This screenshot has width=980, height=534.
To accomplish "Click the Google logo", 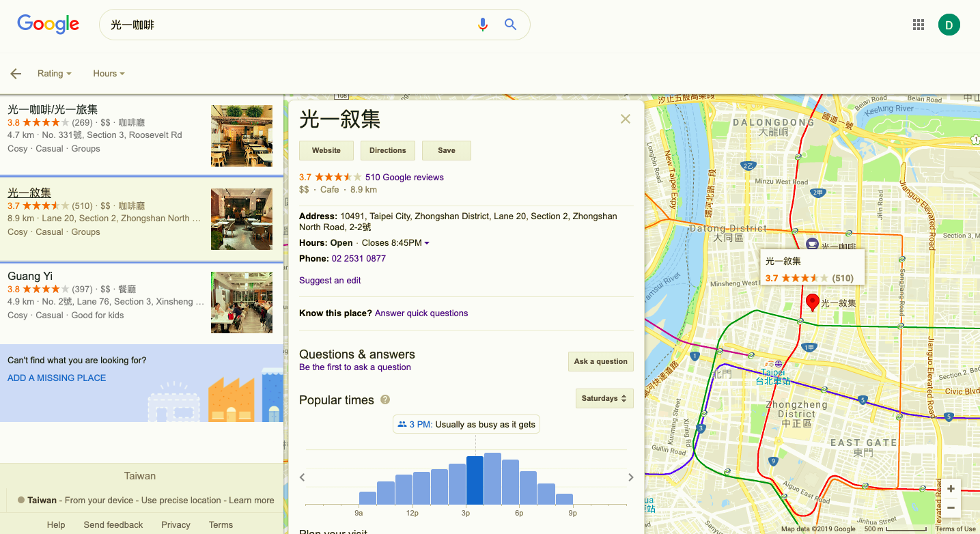I will pos(48,25).
